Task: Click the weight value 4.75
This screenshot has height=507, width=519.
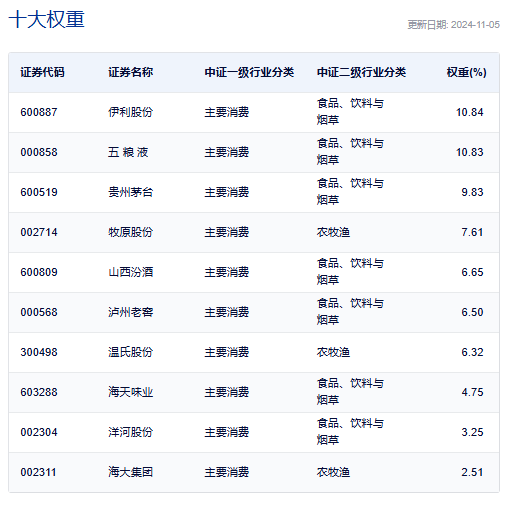Action: click(472, 392)
